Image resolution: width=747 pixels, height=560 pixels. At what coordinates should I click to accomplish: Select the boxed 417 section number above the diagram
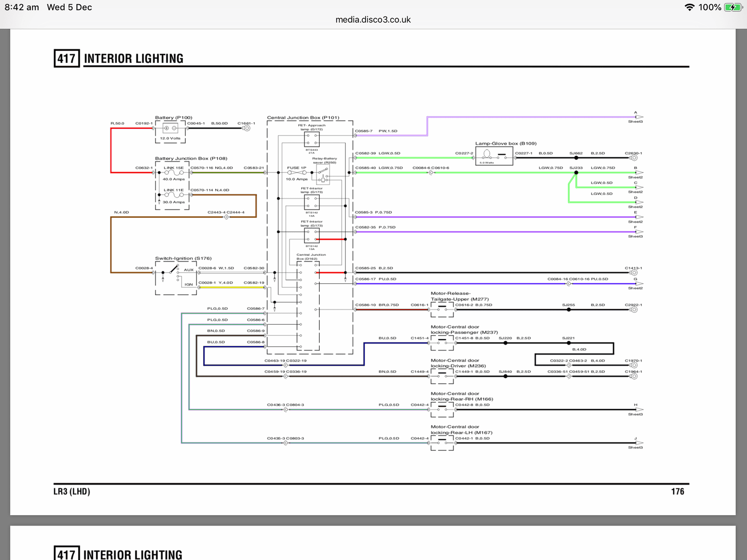(66, 58)
